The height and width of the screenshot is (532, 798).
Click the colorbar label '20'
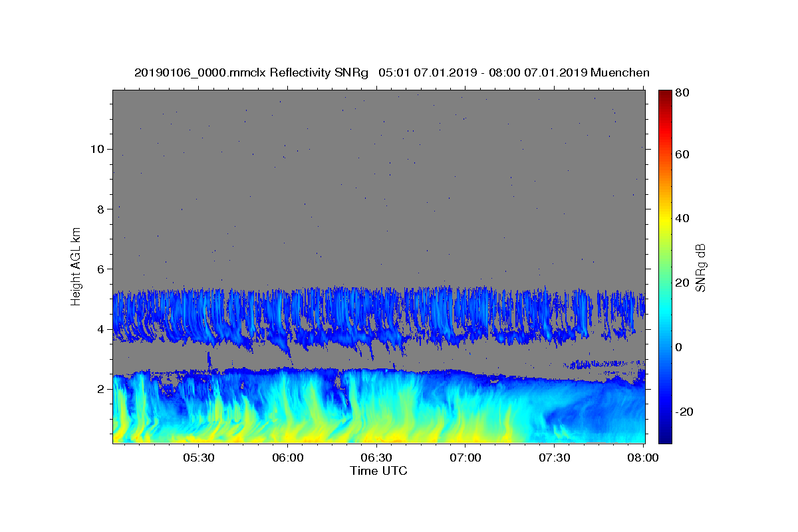(x=682, y=283)
